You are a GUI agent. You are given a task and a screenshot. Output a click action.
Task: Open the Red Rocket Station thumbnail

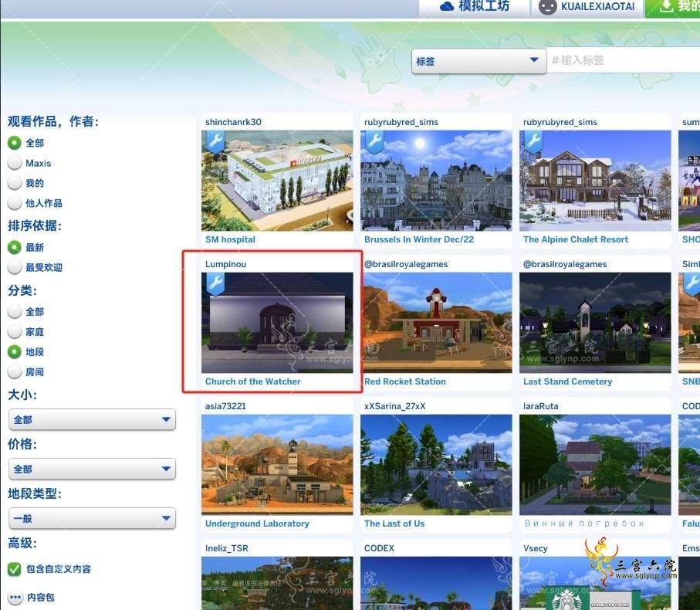(x=436, y=323)
